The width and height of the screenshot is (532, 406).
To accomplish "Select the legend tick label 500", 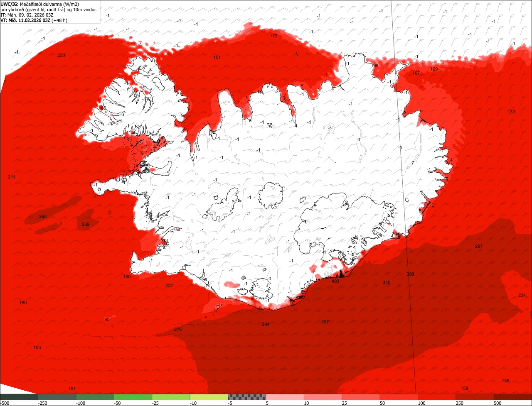I will tap(497, 403).
